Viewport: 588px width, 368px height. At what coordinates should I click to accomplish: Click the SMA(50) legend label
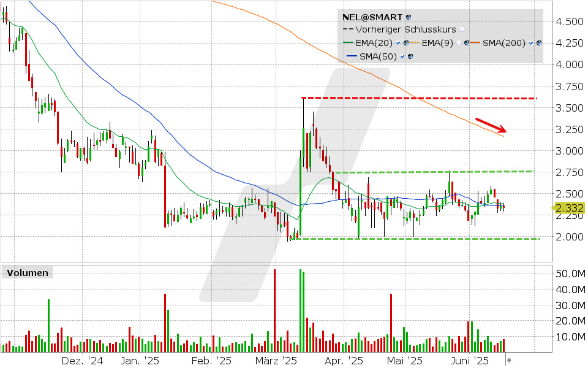click(x=378, y=56)
